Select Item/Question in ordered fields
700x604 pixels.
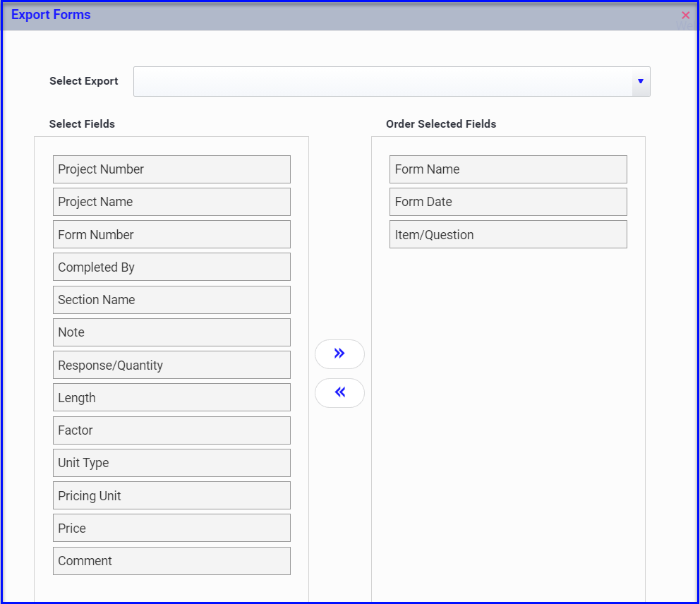[508, 234]
